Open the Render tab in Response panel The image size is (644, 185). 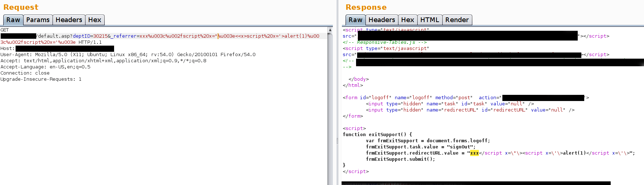pos(457,20)
